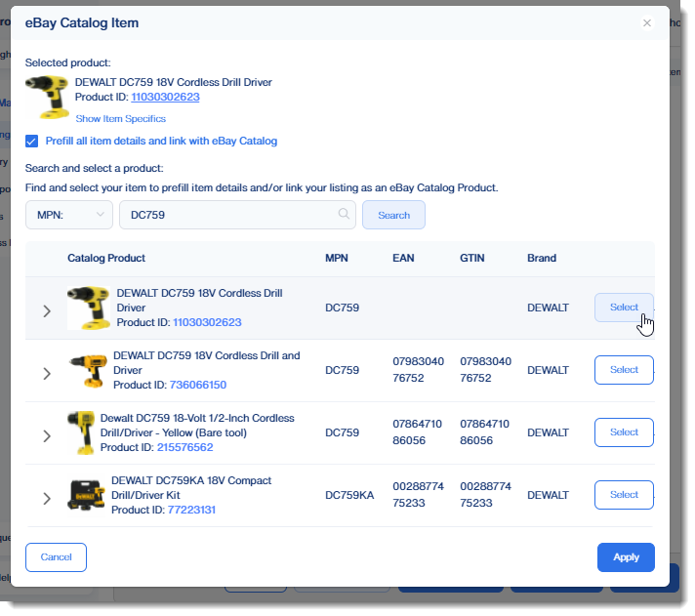This screenshot has width=695, height=616.
Task: Select product with ID 736066150
Action: pyautogui.click(x=624, y=370)
